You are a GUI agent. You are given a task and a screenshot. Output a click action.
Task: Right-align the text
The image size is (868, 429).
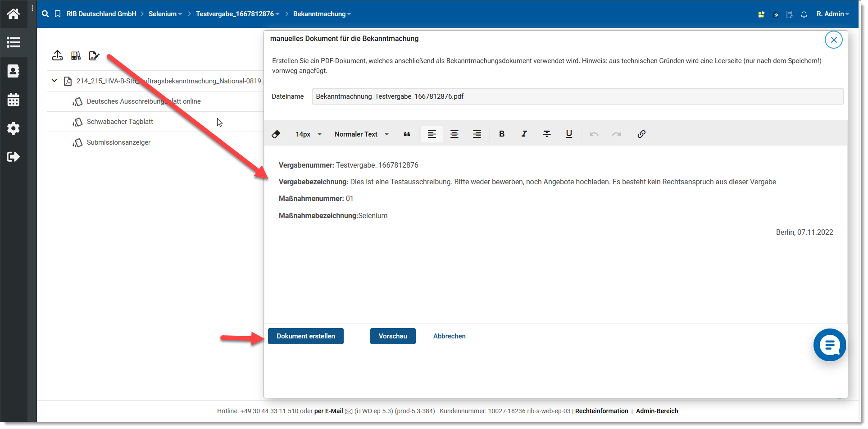[x=477, y=134]
